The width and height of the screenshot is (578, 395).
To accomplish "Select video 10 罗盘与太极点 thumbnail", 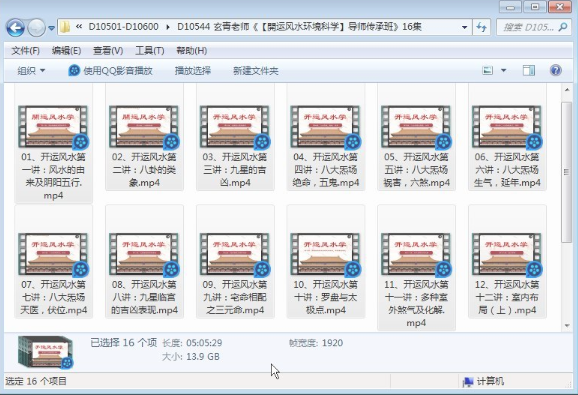I will tap(325, 255).
